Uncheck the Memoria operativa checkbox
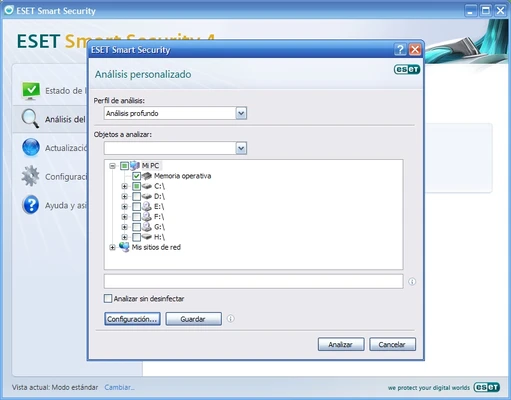 (136, 176)
